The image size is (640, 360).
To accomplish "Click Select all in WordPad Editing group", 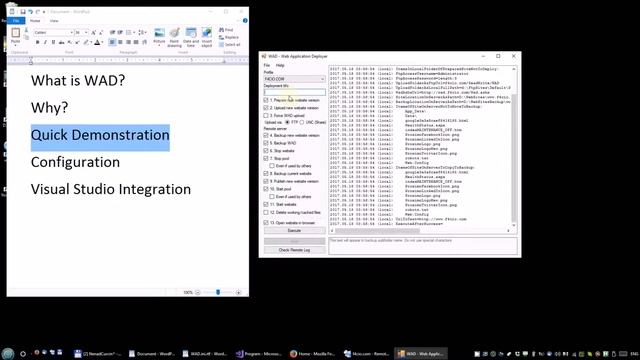I will pyautogui.click(x=229, y=44).
